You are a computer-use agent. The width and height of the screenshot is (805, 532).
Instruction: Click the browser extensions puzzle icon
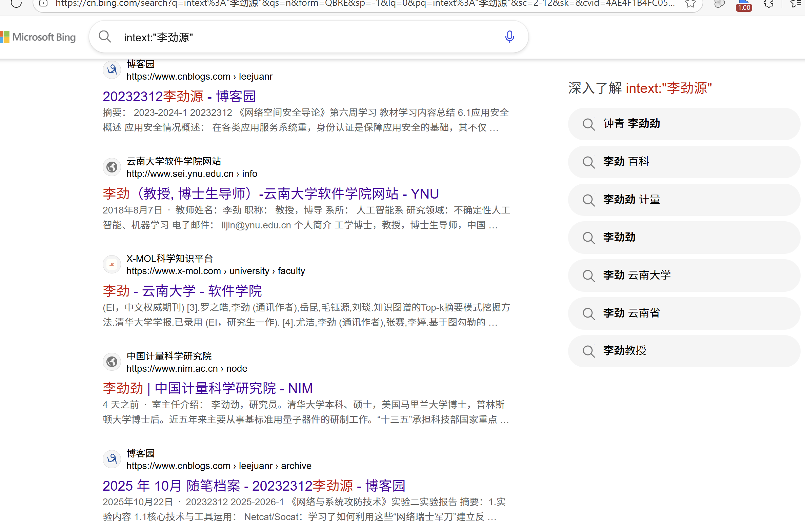tap(769, 4)
